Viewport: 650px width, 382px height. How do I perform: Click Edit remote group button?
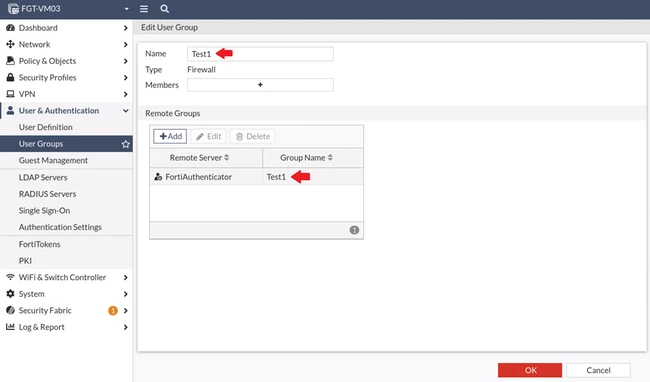[x=208, y=136]
